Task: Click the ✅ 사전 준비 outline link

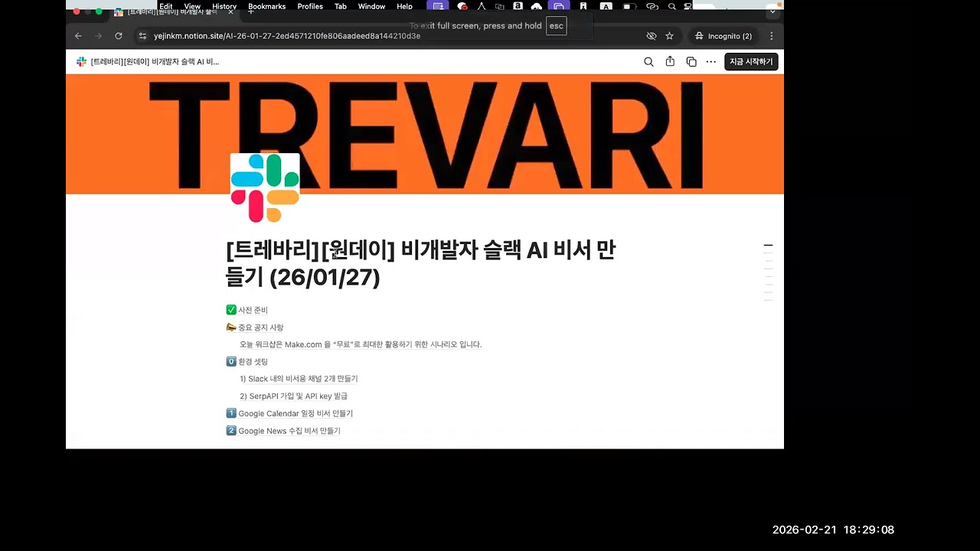Action: coord(247,310)
